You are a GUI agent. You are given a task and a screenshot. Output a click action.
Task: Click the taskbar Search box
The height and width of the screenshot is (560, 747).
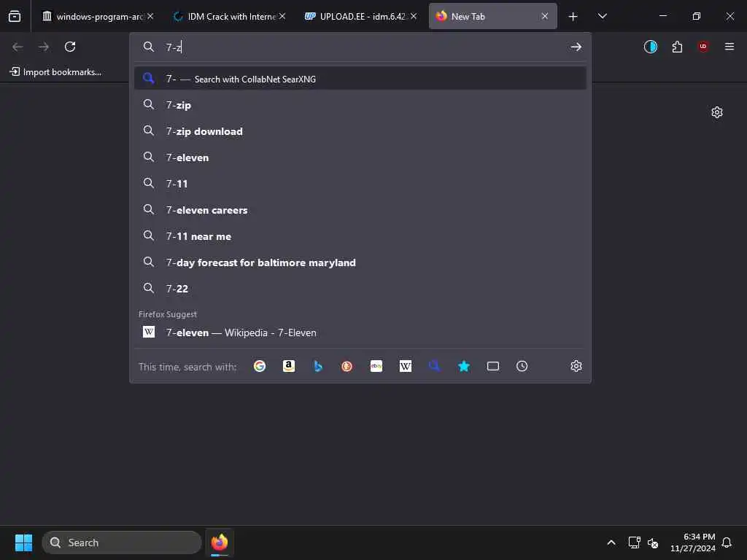click(122, 542)
